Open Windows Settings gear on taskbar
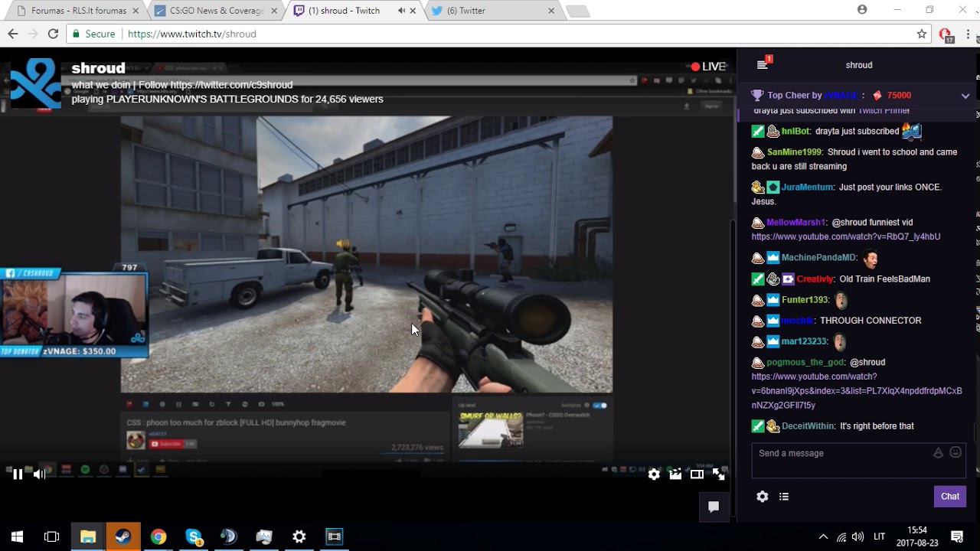980x551 pixels. 299,536
